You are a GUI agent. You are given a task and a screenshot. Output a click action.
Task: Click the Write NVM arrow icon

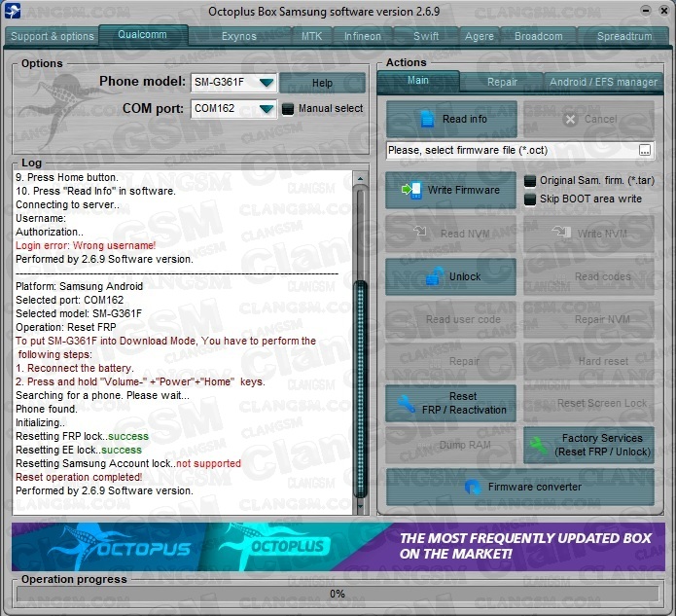pos(562,232)
